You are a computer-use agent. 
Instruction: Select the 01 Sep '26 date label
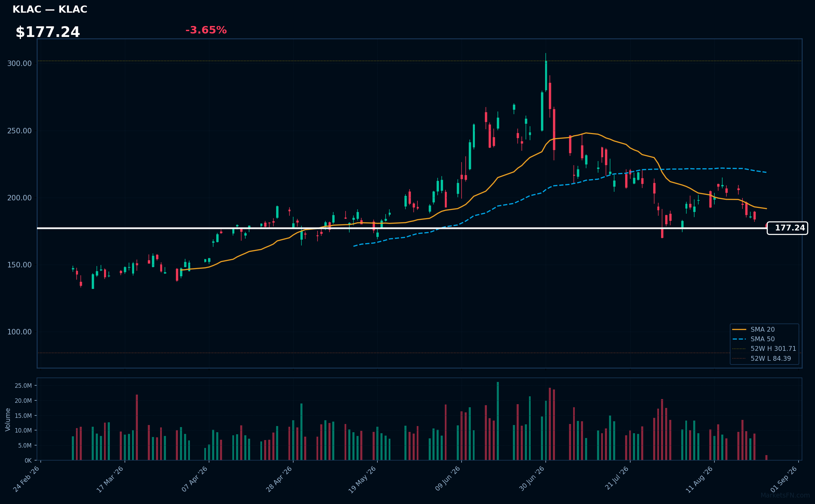point(784,479)
